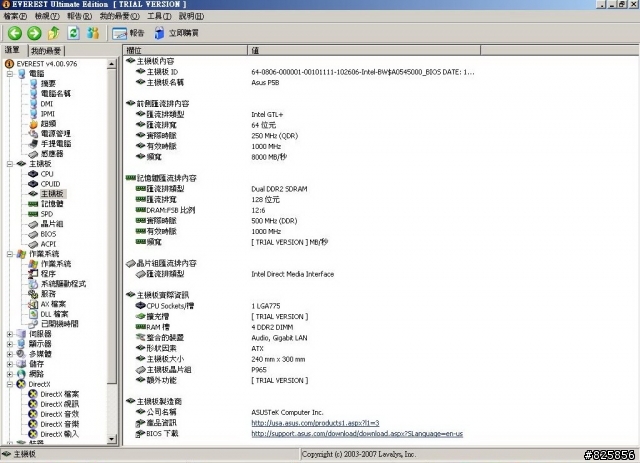Select the CPUID item in tree
The width and height of the screenshot is (640, 463).
click(50, 184)
